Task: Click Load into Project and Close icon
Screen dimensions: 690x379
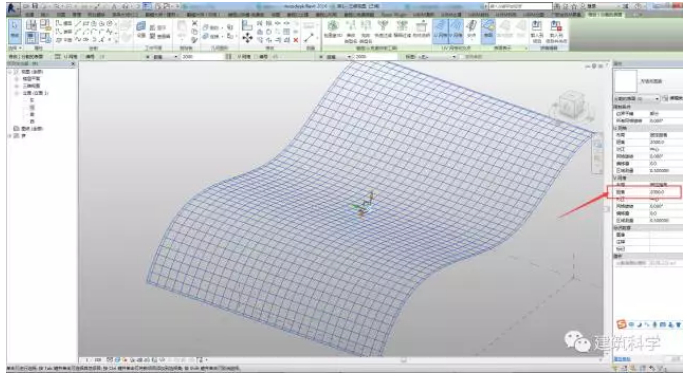Action: click(x=556, y=30)
